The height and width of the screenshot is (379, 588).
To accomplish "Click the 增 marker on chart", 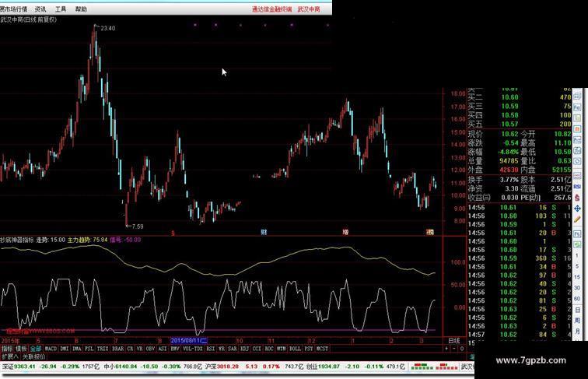I will [x=345, y=232].
